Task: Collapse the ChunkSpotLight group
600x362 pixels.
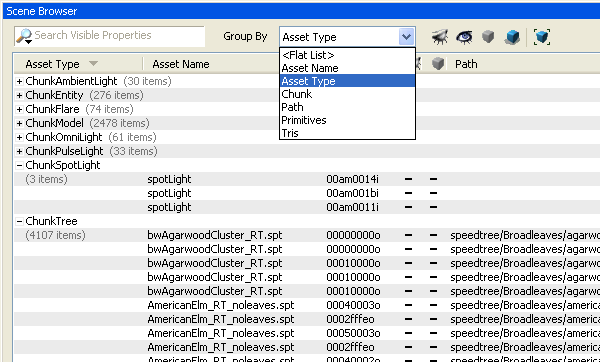Action: click(x=20, y=165)
